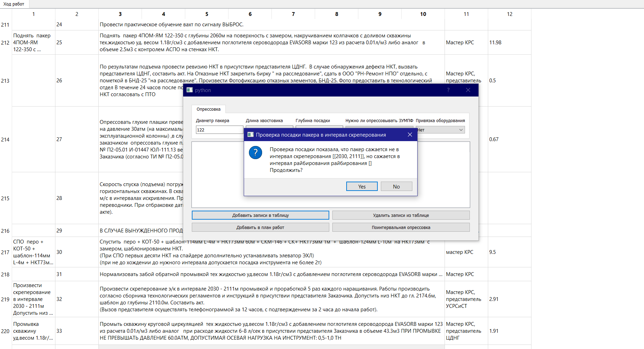Click cell number 27 in column 2
Screen dimensions: 644x349
click(x=77, y=139)
